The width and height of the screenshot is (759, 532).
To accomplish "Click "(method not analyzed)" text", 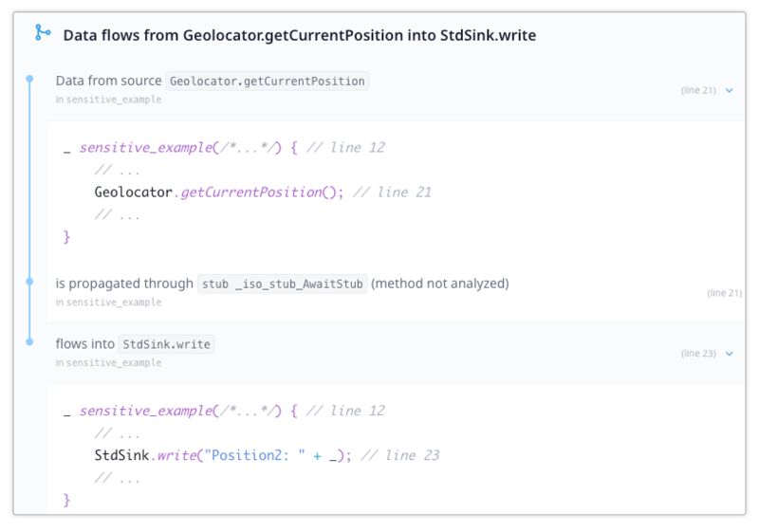I will click(440, 284).
